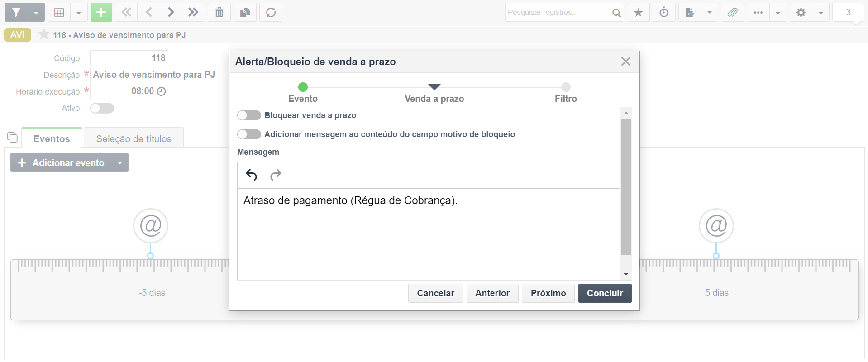This screenshot has width=868, height=362.
Task: Expand the Adicionar evento dropdown arrow
Action: click(x=119, y=163)
